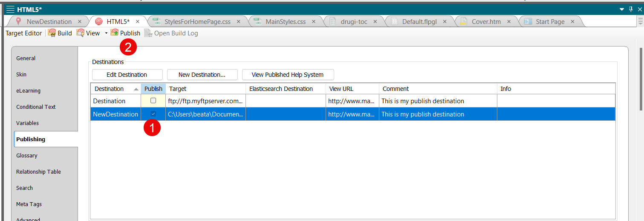This screenshot has width=644, height=221.
Task: Click the NewDestination row View URL cell
Action: 352,114
